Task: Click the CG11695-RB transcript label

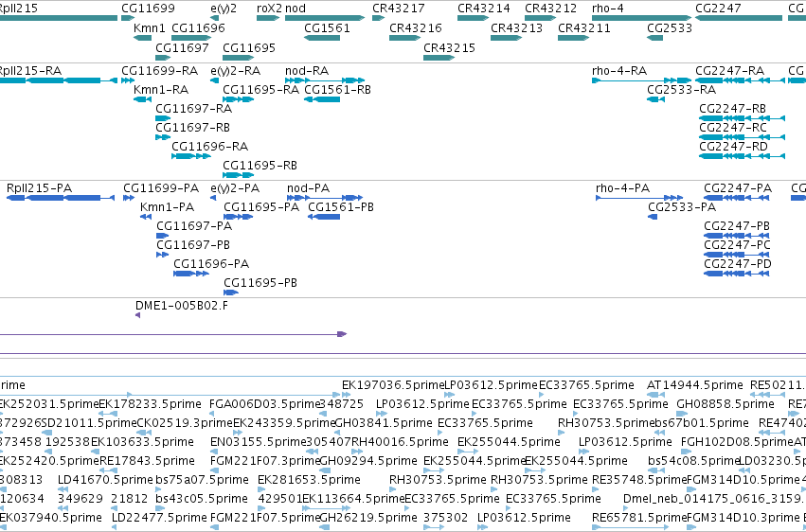Action: click(x=260, y=166)
